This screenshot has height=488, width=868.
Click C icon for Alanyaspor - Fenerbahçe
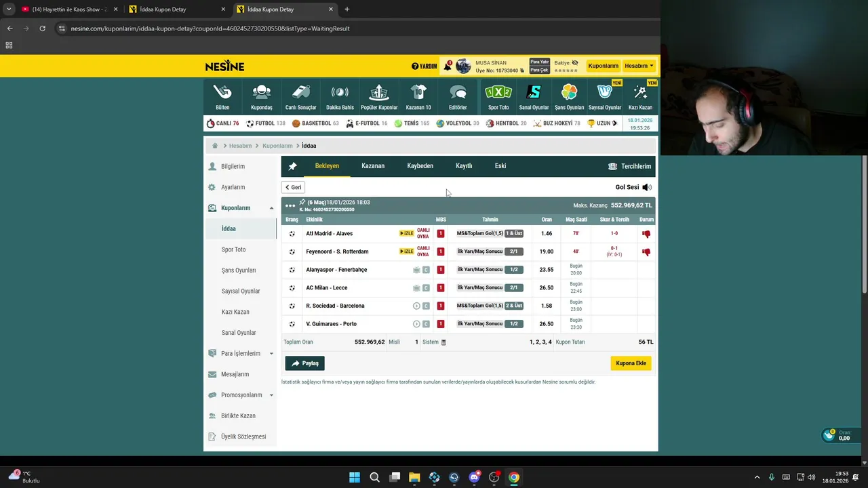(426, 270)
